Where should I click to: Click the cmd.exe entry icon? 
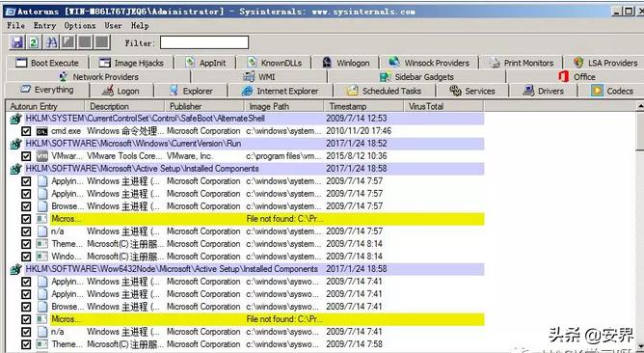(41, 131)
